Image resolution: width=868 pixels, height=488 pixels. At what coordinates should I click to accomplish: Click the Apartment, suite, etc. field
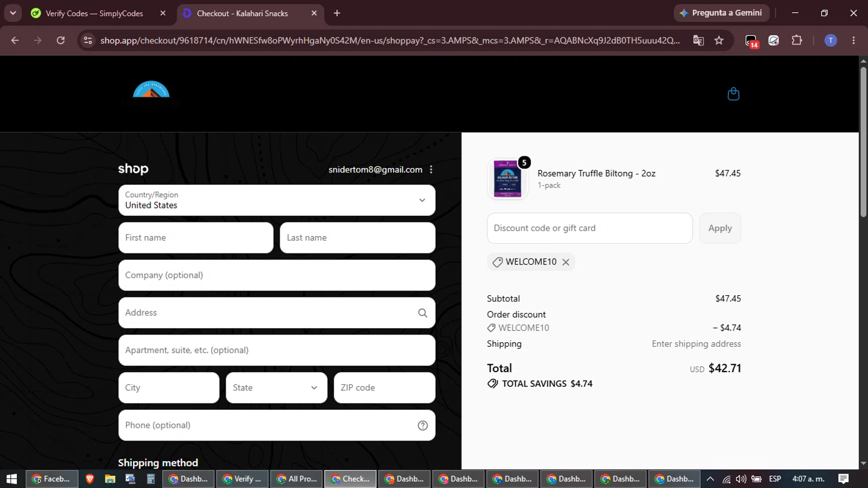[277, 350]
